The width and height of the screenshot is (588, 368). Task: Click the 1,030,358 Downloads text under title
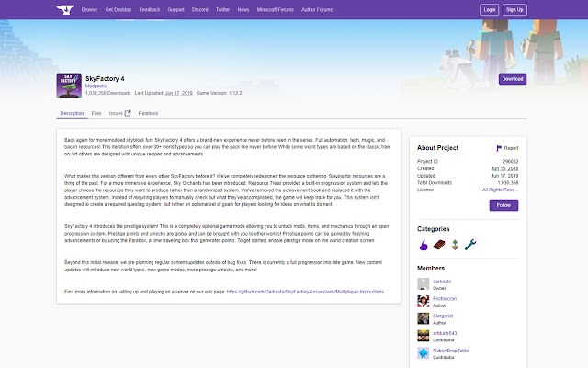[x=108, y=93]
